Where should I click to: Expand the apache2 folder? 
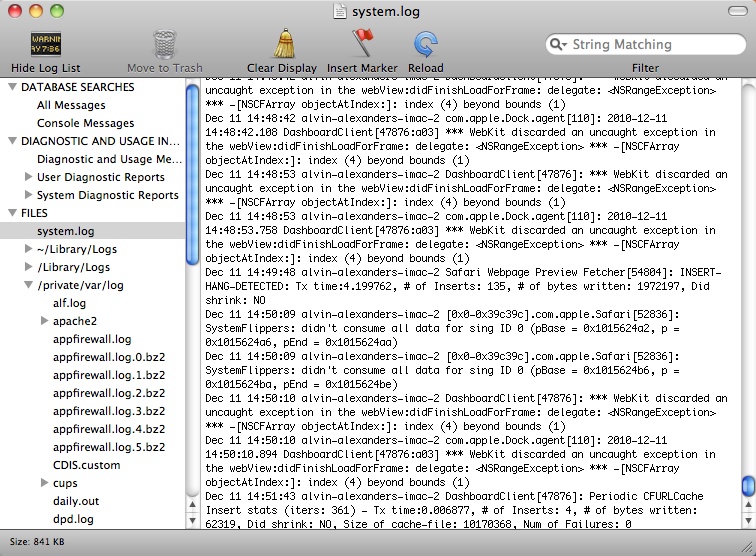[x=44, y=321]
